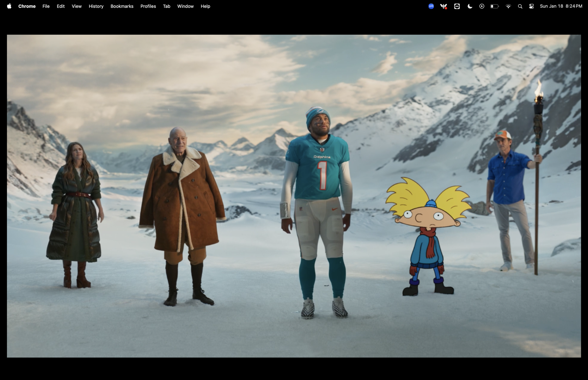Open the View menu
Image resolution: width=588 pixels, height=380 pixels.
(76, 6)
